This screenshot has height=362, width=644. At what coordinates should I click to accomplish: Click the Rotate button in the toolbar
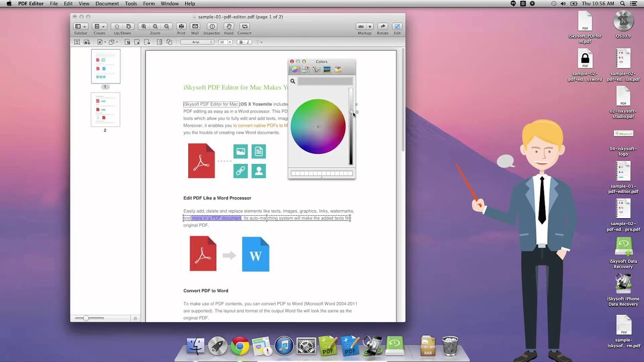[382, 26]
